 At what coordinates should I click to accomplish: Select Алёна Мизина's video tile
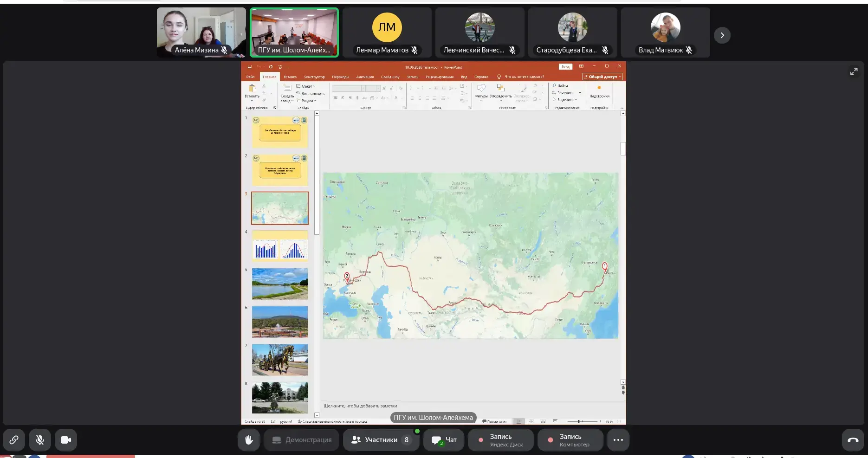201,32
